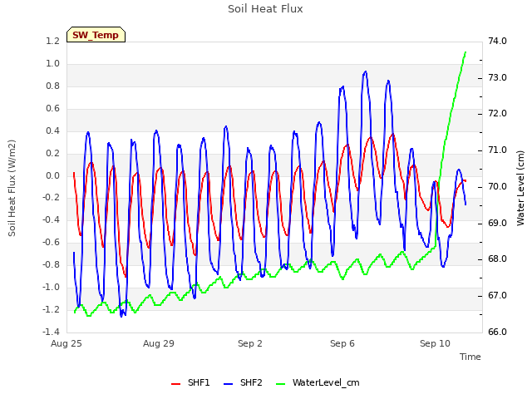Click the green WaterLevel_cm legend color marker
The width and height of the screenshot is (532, 399).
pos(280,384)
